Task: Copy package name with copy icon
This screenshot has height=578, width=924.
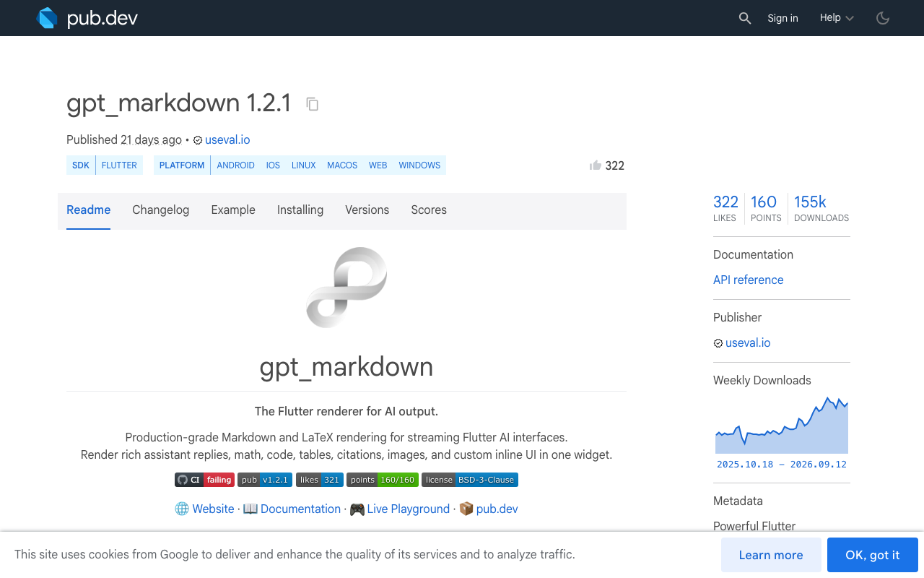Action: (x=312, y=104)
